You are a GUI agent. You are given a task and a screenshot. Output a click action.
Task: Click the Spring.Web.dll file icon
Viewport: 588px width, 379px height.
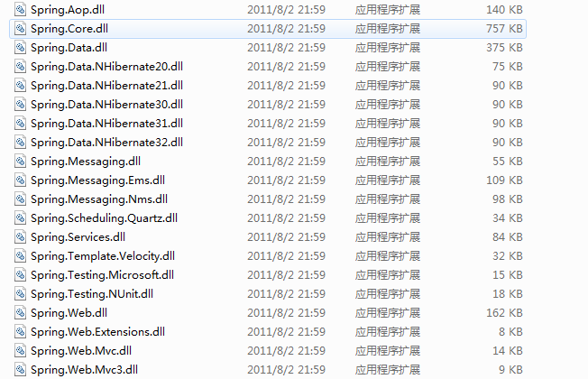[x=20, y=312]
